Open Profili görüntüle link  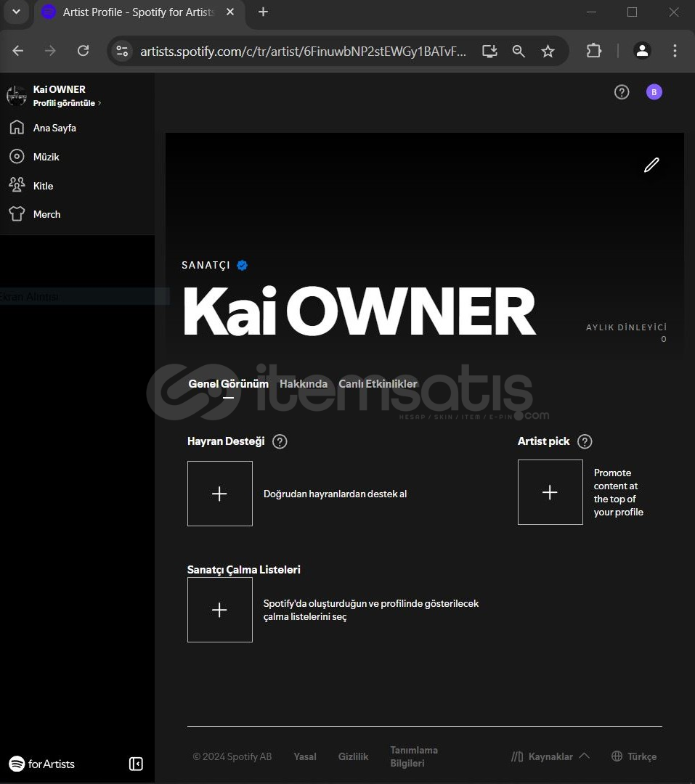[x=67, y=103]
